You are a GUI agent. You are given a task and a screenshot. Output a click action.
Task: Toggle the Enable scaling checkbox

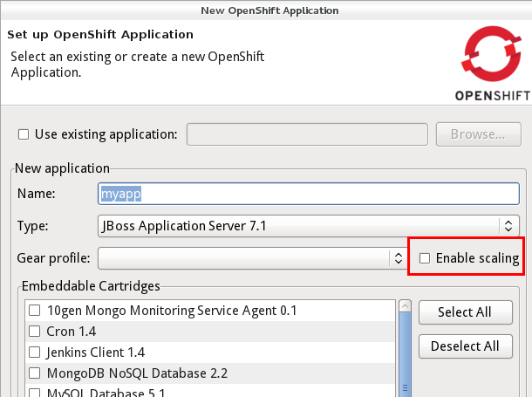coord(425,258)
